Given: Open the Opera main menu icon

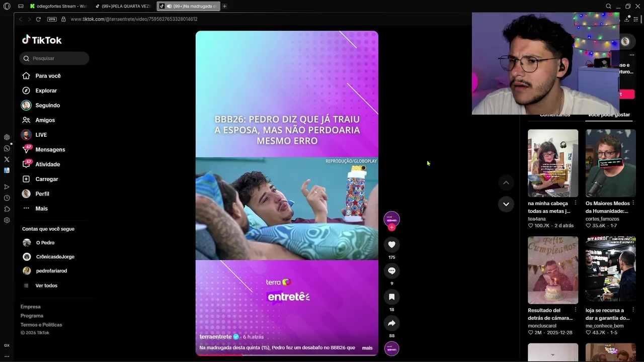Looking at the screenshot, I should pyautogui.click(x=7, y=6).
